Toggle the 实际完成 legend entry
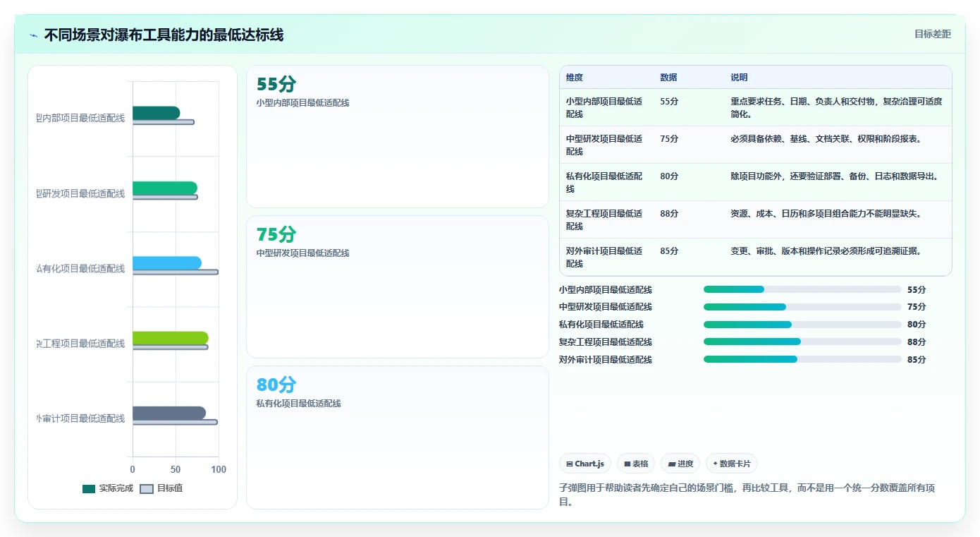 [x=108, y=488]
